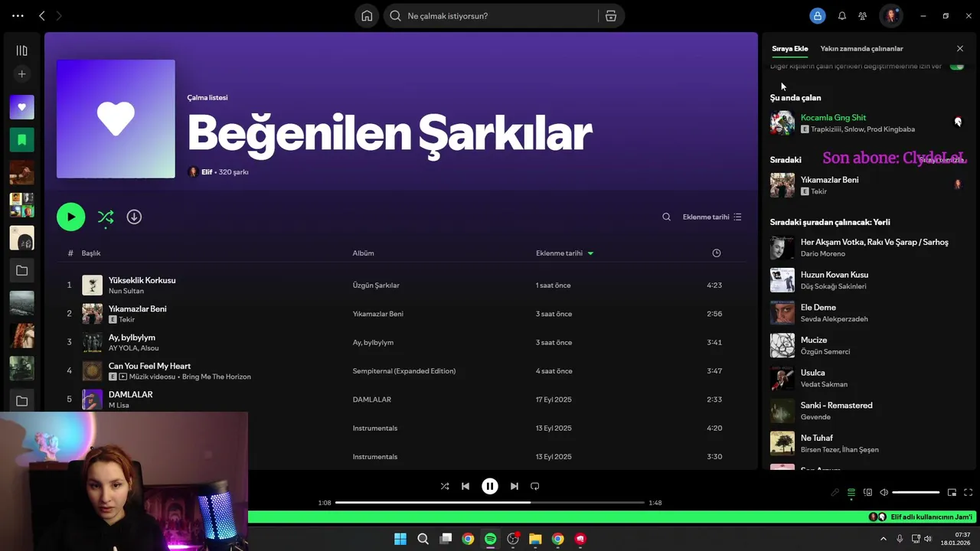Image resolution: width=980 pixels, height=551 pixels.
Task: Open the miniplayer icon
Action: click(952, 493)
